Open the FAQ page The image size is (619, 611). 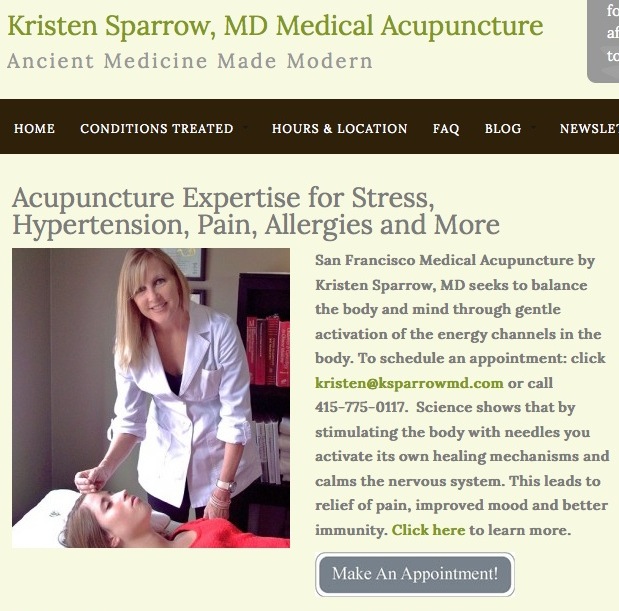click(446, 128)
